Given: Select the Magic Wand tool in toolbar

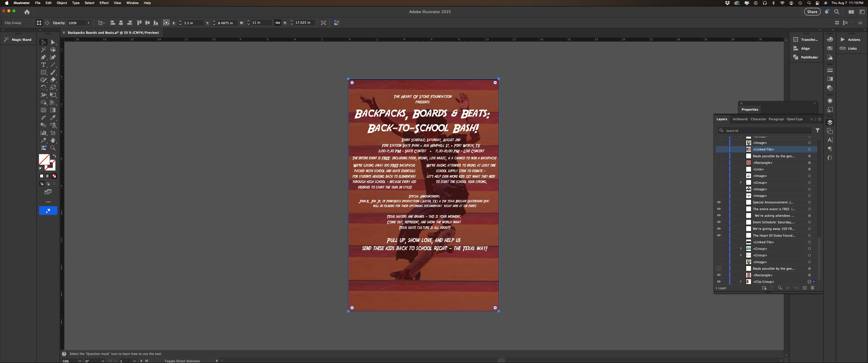Looking at the screenshot, I should (x=43, y=50).
